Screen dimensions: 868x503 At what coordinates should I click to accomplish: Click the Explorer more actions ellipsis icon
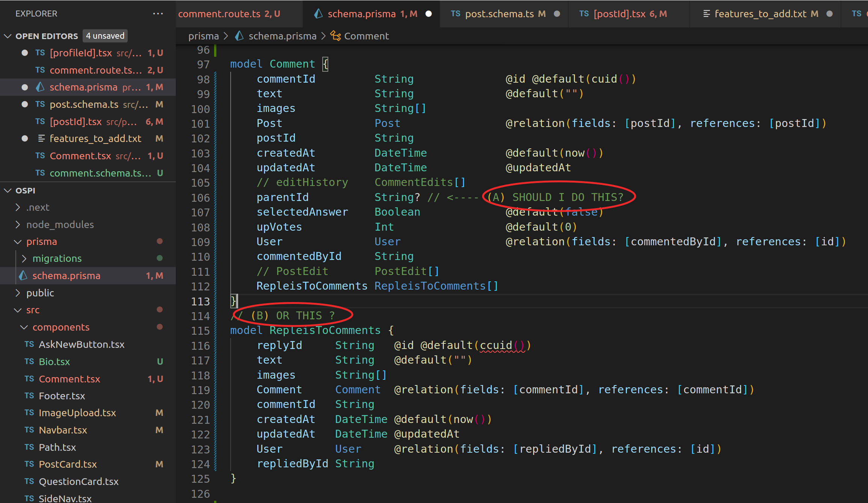158,14
